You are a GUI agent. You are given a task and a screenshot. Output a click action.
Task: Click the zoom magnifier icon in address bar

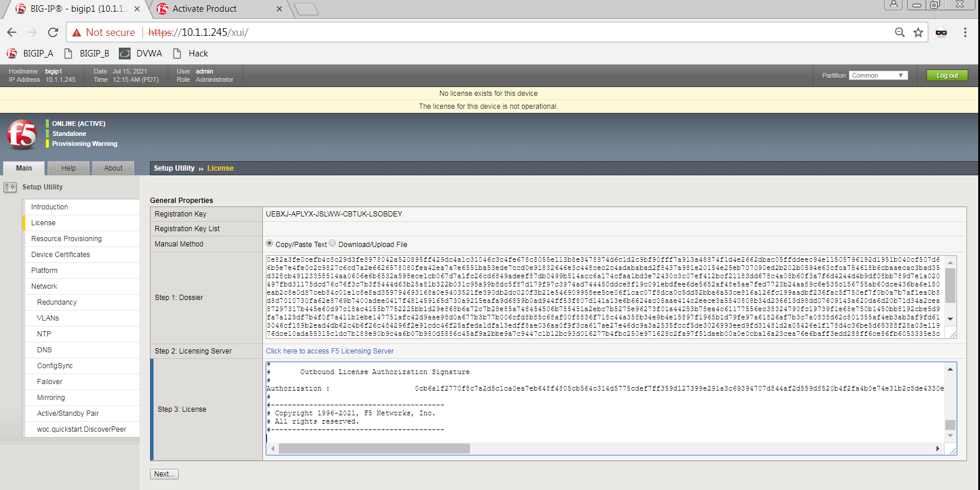(899, 32)
